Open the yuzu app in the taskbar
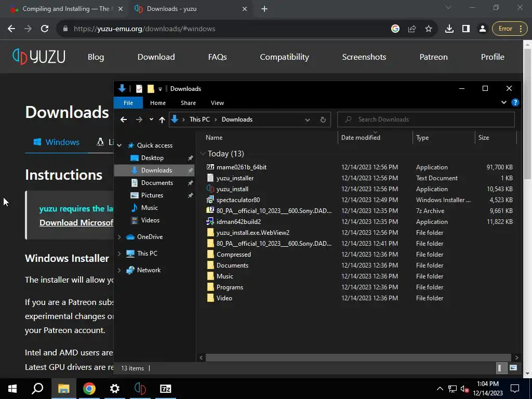 (x=140, y=389)
